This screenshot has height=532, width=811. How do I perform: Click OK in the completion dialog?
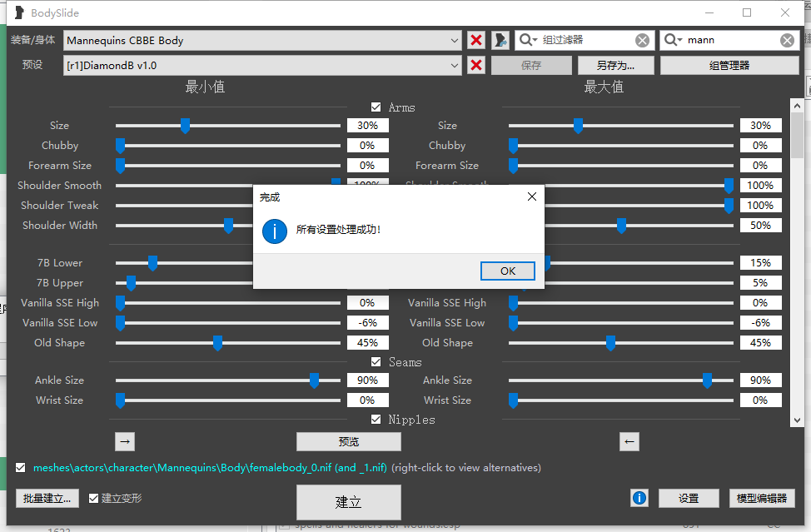pyautogui.click(x=507, y=271)
